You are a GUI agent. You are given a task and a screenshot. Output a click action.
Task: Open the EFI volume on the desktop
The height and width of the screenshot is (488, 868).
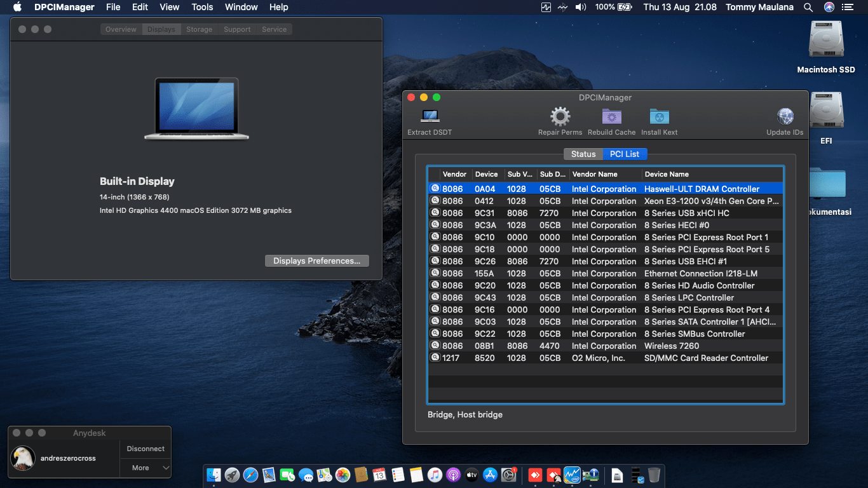tap(825, 111)
